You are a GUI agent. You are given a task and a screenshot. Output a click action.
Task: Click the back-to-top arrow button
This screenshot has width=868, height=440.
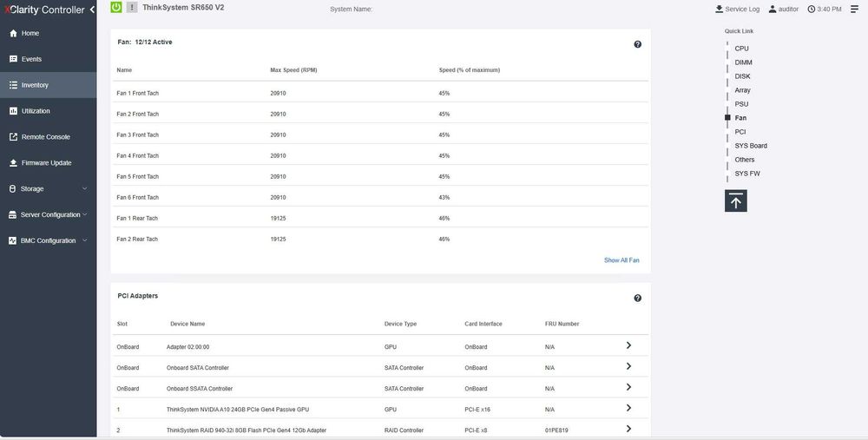click(x=736, y=200)
